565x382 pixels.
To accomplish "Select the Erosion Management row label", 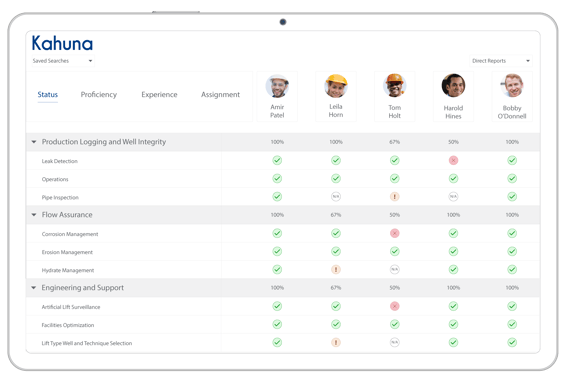I will tap(67, 252).
